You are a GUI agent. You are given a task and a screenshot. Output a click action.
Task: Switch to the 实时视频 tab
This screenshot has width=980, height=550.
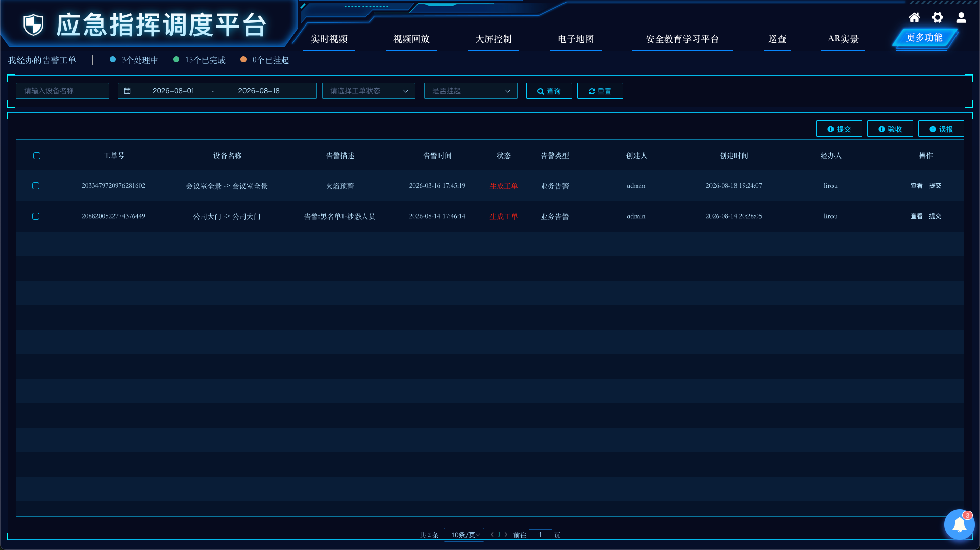tap(329, 39)
